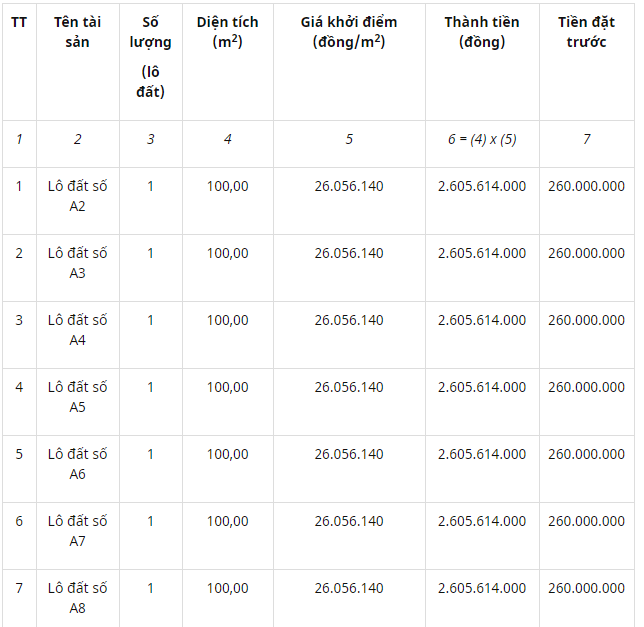644x627 pixels.
Task: Select the 'Lô đất số A2' cell
Action: (77, 196)
